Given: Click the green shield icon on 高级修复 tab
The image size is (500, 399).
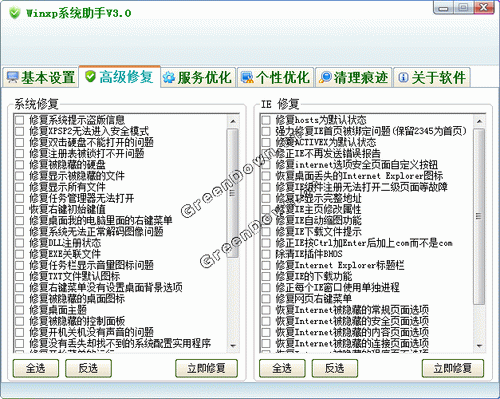Looking at the screenshot, I should (90, 76).
